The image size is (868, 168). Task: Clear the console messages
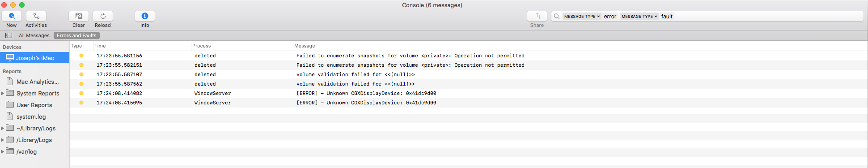tap(79, 16)
